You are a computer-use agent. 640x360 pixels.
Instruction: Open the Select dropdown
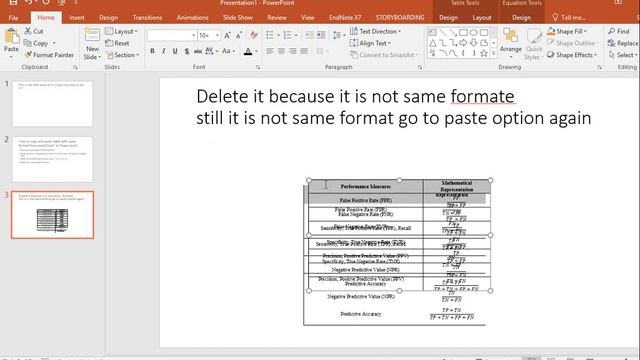[622, 55]
